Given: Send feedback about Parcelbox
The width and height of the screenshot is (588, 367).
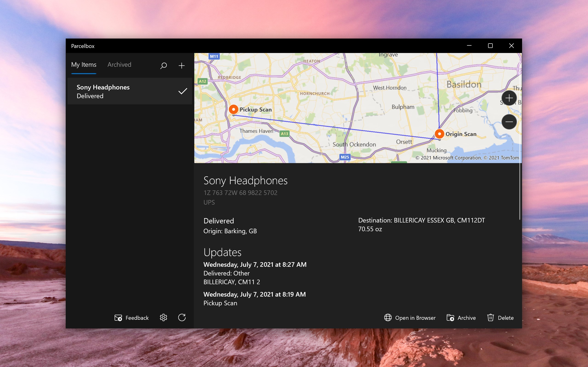Looking at the screenshot, I should [131, 317].
